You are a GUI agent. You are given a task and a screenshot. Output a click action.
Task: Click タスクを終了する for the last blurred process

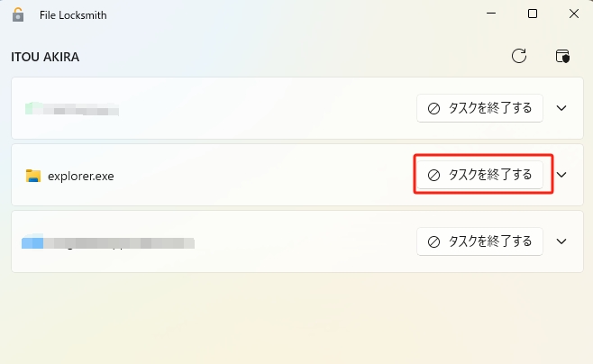click(479, 241)
